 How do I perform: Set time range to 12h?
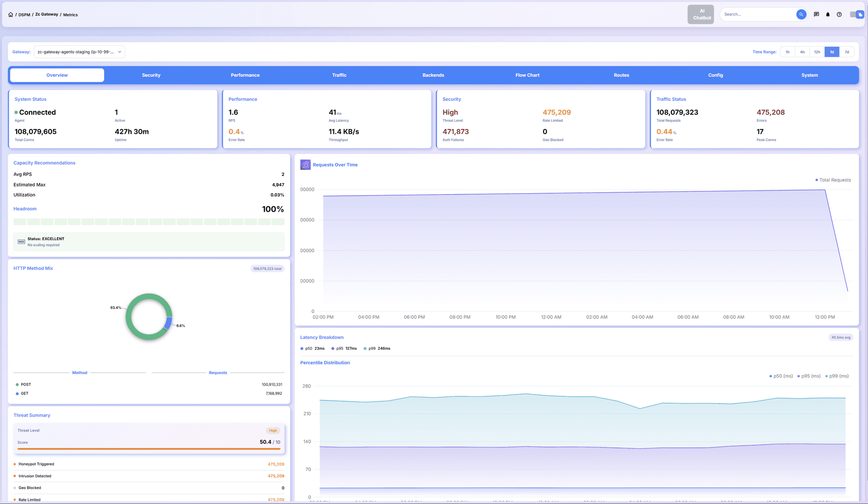(817, 52)
